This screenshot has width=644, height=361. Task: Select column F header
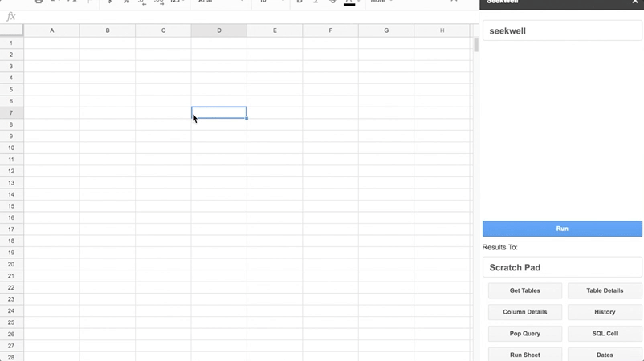tap(330, 30)
